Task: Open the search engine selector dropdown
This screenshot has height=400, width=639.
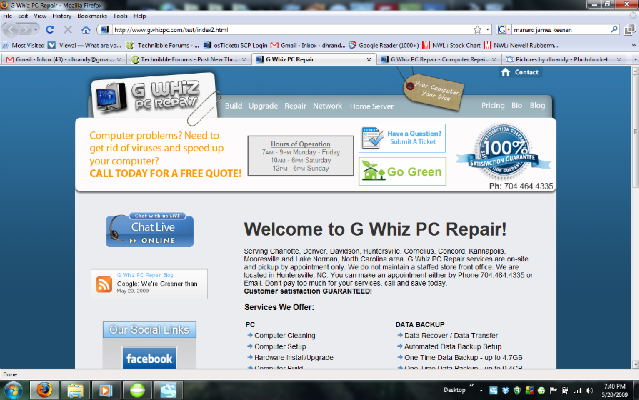Action: coord(503,29)
